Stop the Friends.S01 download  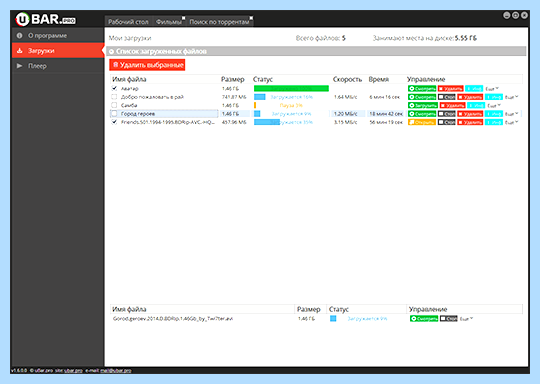447,122
